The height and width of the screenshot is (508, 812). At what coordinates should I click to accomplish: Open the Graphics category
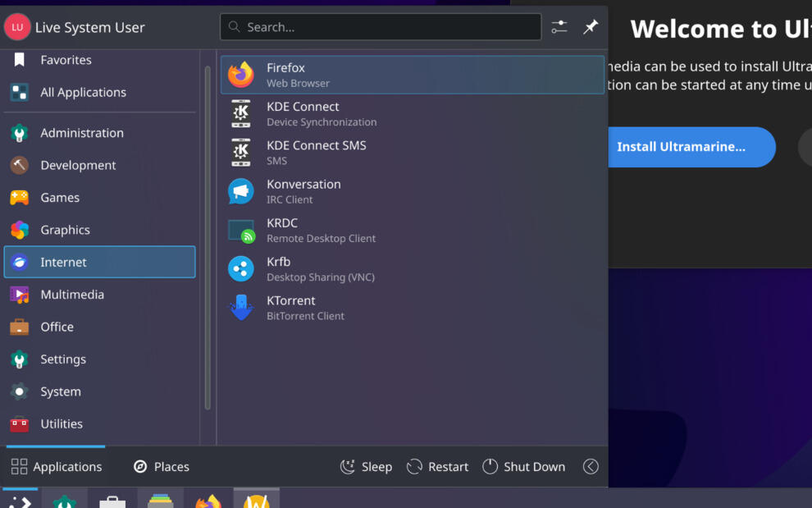pos(99,230)
